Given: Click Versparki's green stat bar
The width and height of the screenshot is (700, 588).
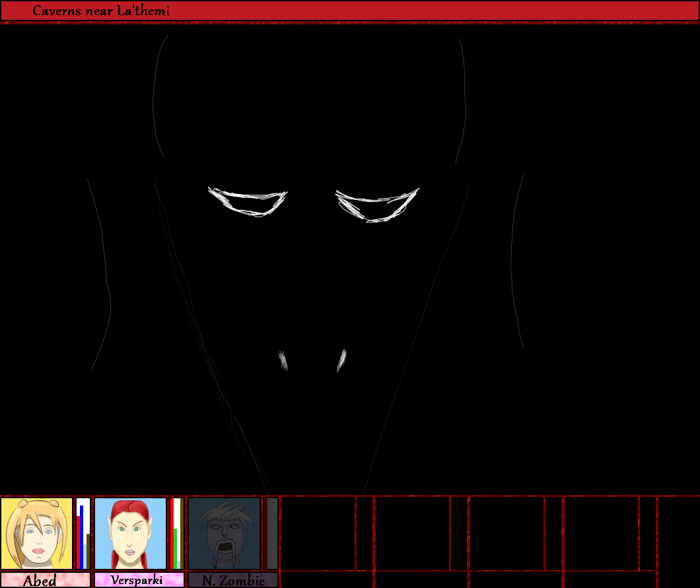Looking at the screenshot, I should (x=175, y=548).
